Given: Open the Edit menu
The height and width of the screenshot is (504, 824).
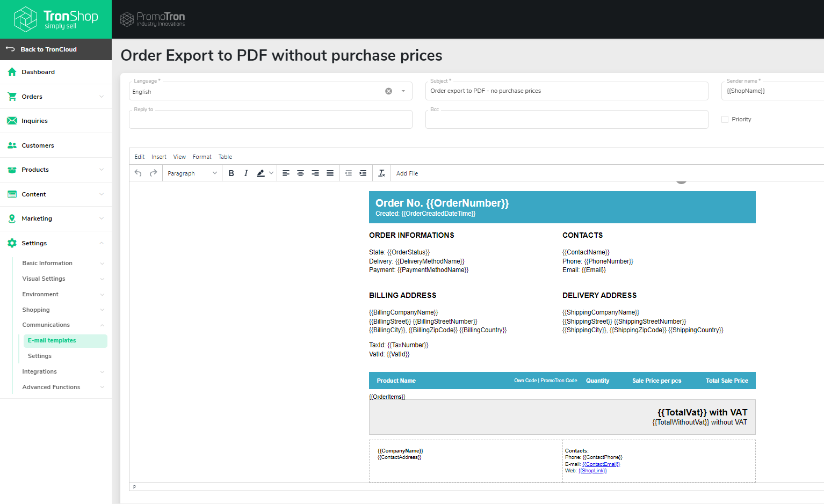Looking at the screenshot, I should (140, 157).
